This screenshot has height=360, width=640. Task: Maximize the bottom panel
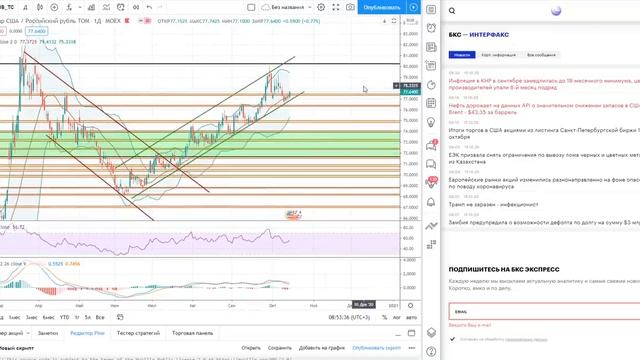[411, 333]
